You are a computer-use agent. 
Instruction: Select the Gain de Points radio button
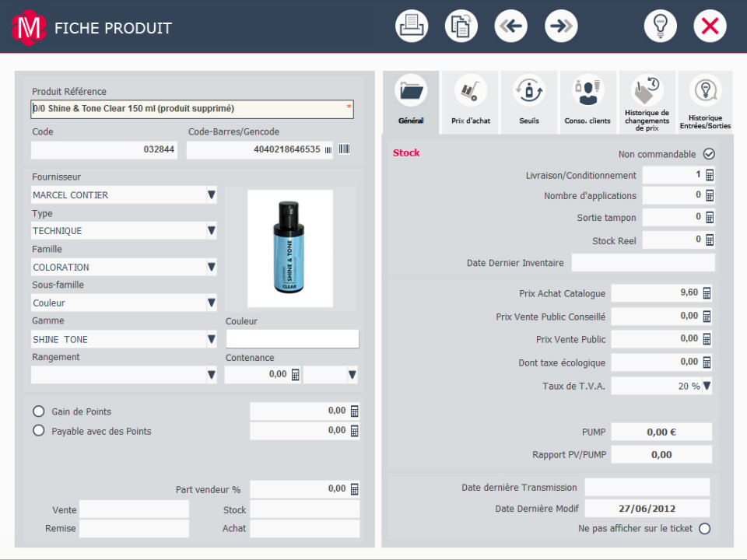click(38, 411)
